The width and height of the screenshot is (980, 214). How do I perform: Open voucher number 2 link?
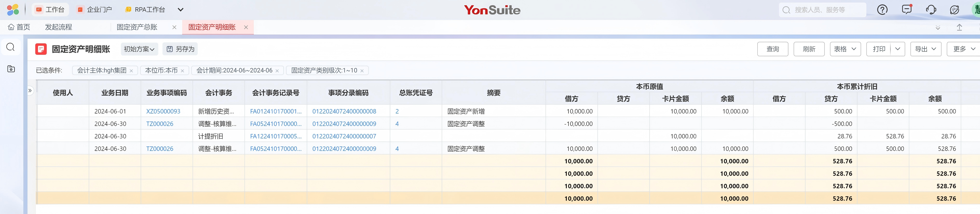pos(397,112)
